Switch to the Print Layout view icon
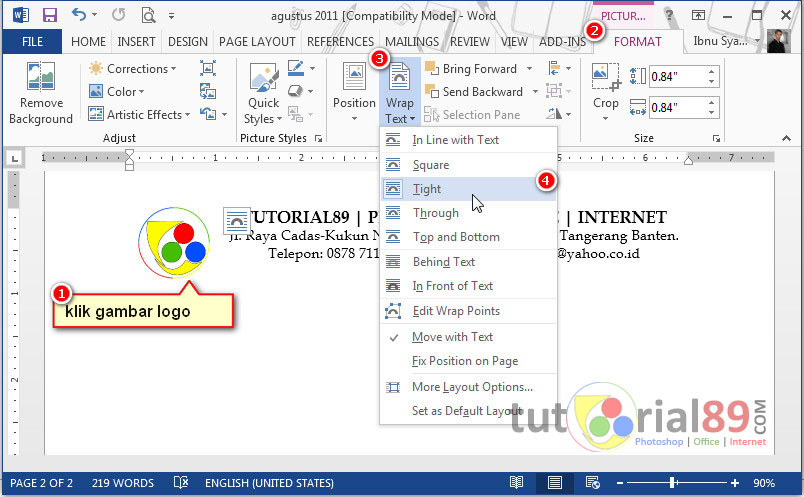804x497 pixels. click(554, 482)
